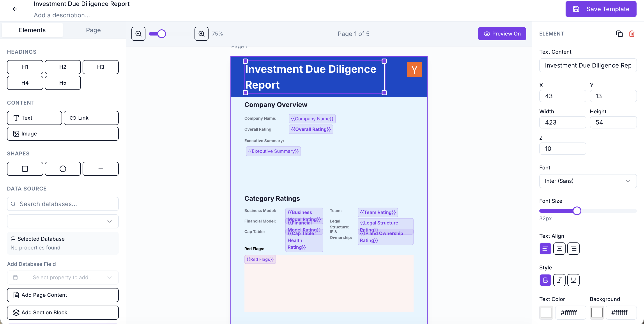Click the Add Section Block button
The width and height of the screenshot is (644, 324).
[x=63, y=312]
